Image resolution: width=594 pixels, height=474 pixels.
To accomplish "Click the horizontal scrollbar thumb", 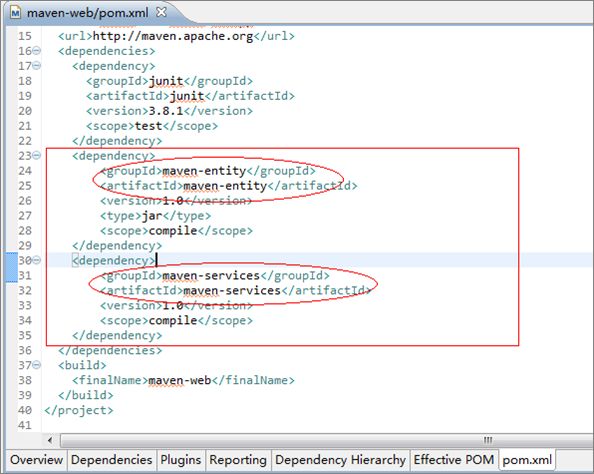I will coord(327,440).
